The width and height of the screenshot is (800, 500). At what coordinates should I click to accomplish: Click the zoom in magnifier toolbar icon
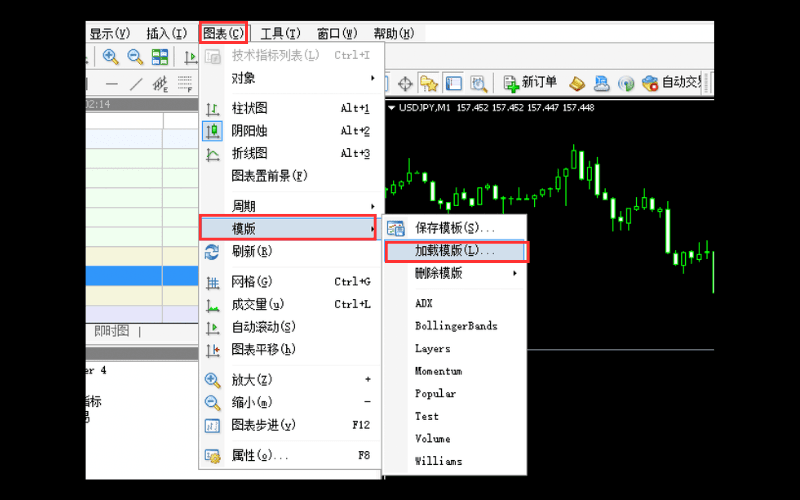click(x=111, y=57)
